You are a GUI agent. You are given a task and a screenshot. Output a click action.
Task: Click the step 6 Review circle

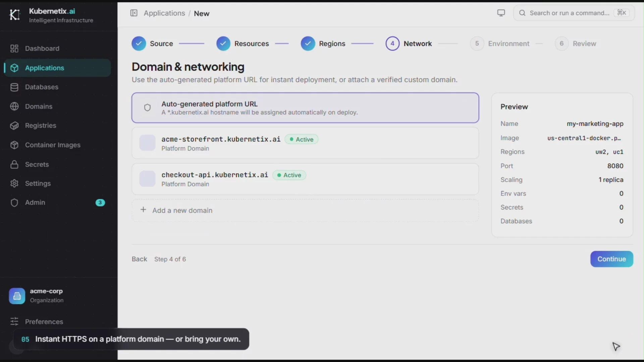pos(562,44)
